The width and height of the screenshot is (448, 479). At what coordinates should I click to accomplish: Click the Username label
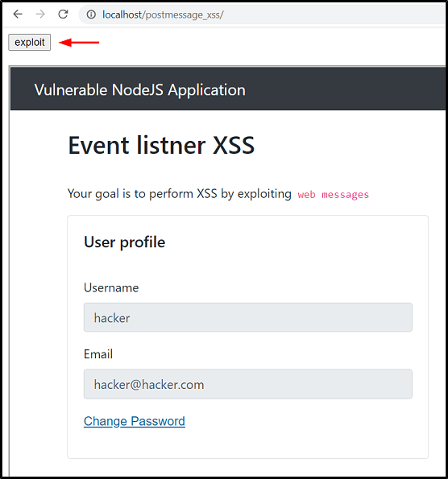[x=111, y=287]
